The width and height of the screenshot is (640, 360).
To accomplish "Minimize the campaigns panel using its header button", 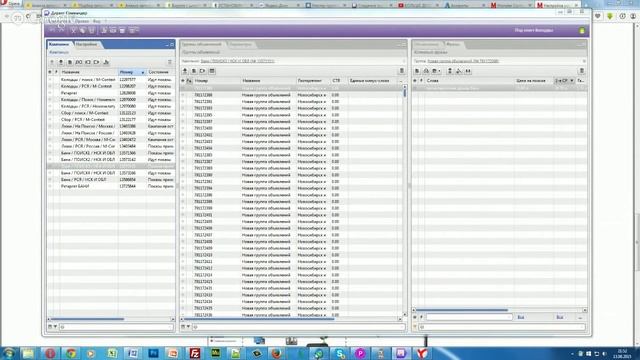I will [x=167, y=44].
